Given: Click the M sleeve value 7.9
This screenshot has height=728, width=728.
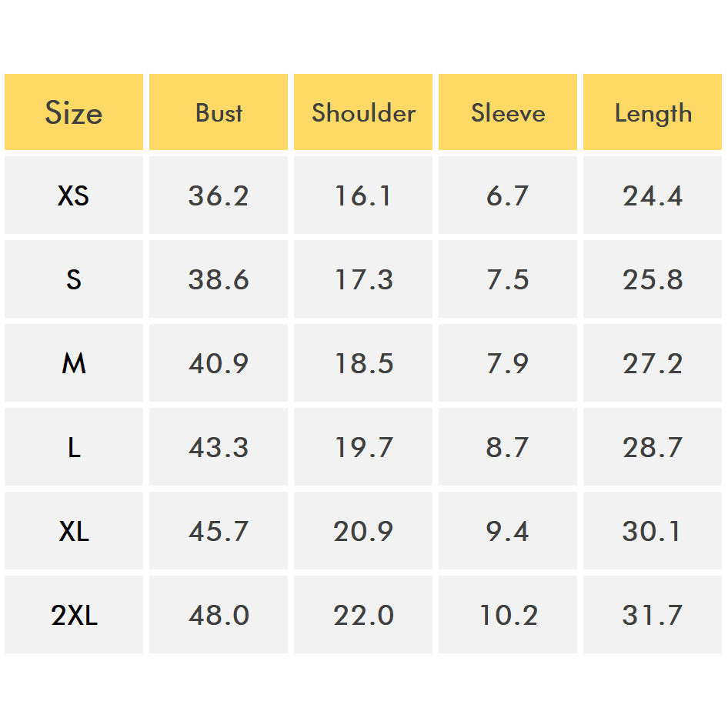Looking at the screenshot, I should click(x=508, y=363).
